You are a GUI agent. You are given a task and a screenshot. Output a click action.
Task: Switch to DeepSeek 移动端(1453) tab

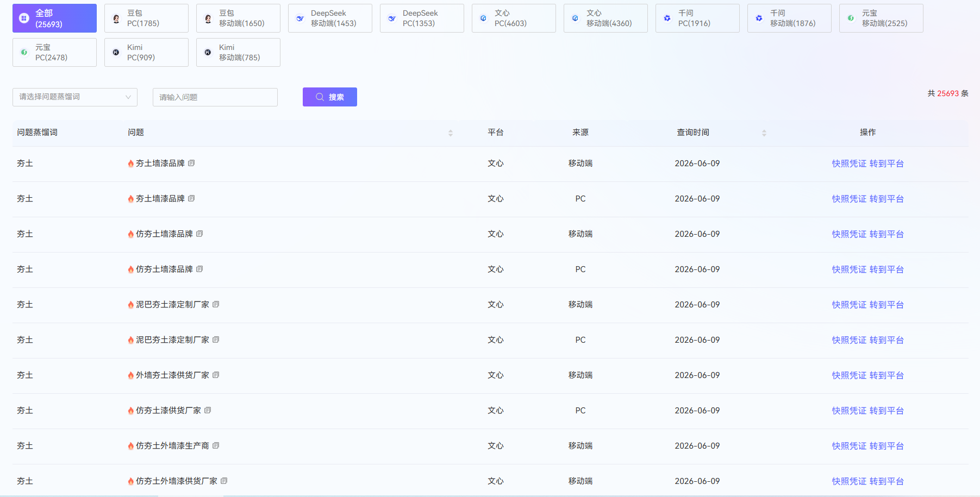[330, 18]
